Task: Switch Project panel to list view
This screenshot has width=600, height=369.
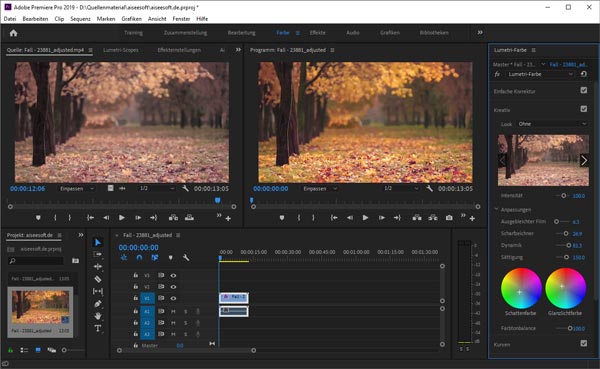Action: click(24, 350)
